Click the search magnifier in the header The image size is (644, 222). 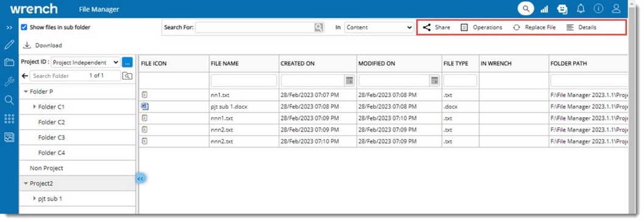526,9
